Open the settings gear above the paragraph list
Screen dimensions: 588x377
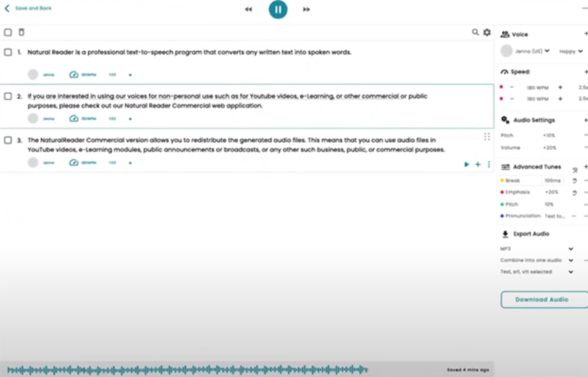pyautogui.click(x=487, y=32)
